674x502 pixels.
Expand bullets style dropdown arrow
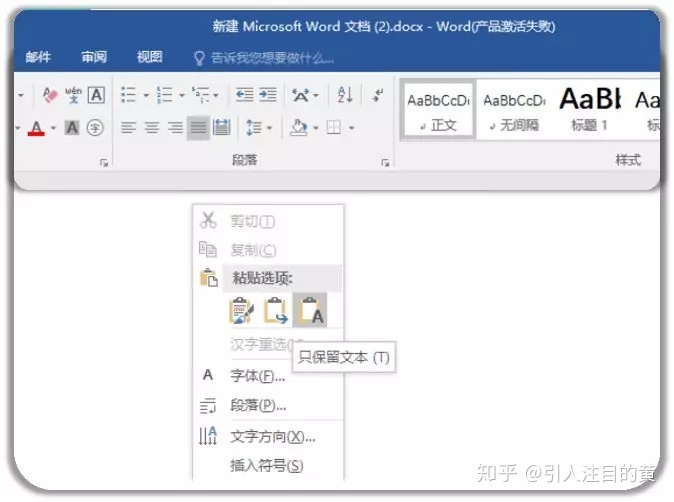tap(146, 95)
